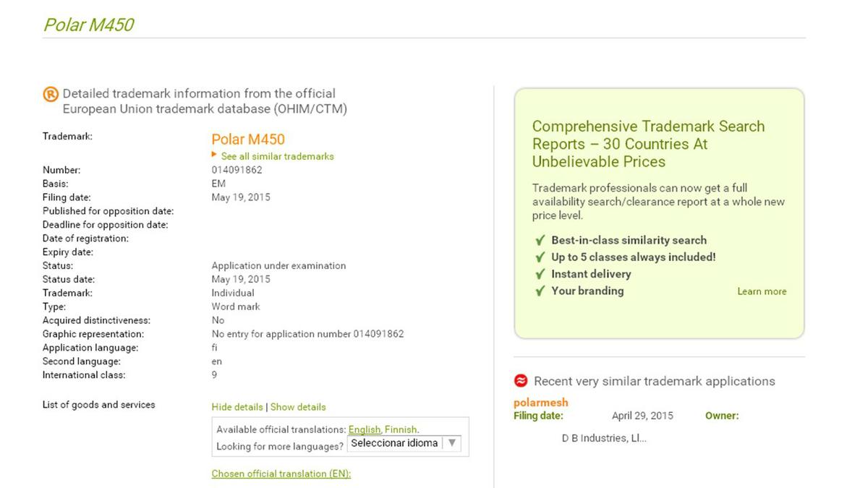Click the Best-in-class similarity search checkmark

click(540, 240)
